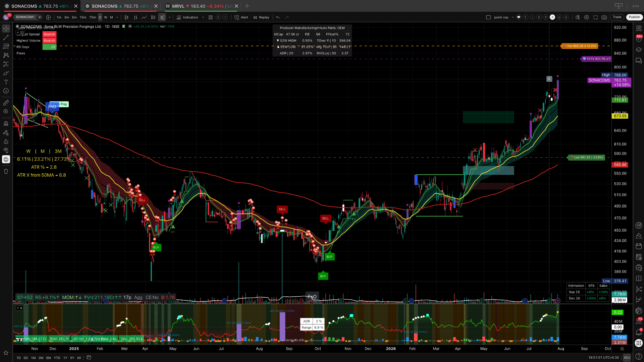Activate the zoom in tool
This screenshot has width=644, height=362.
tap(6, 112)
